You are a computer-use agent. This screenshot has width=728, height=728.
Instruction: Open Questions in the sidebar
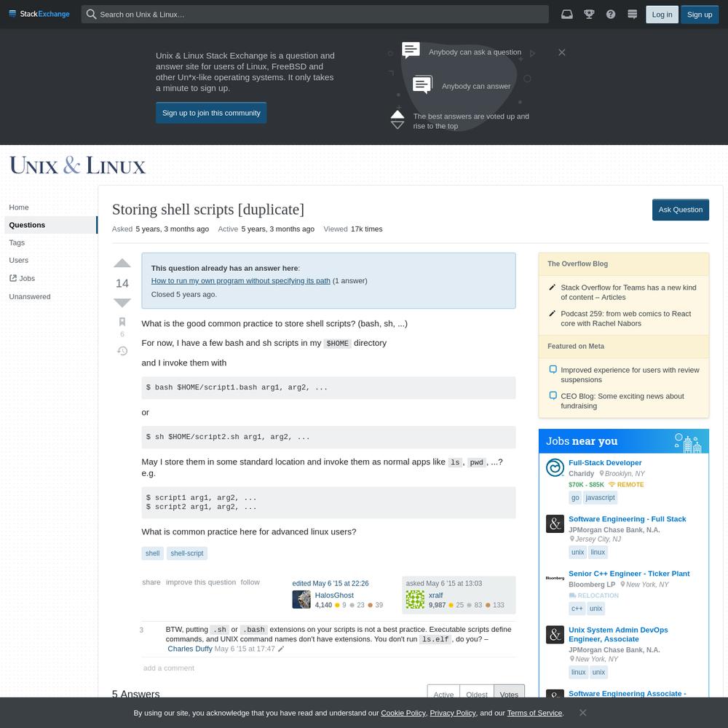pyautogui.click(x=51, y=225)
